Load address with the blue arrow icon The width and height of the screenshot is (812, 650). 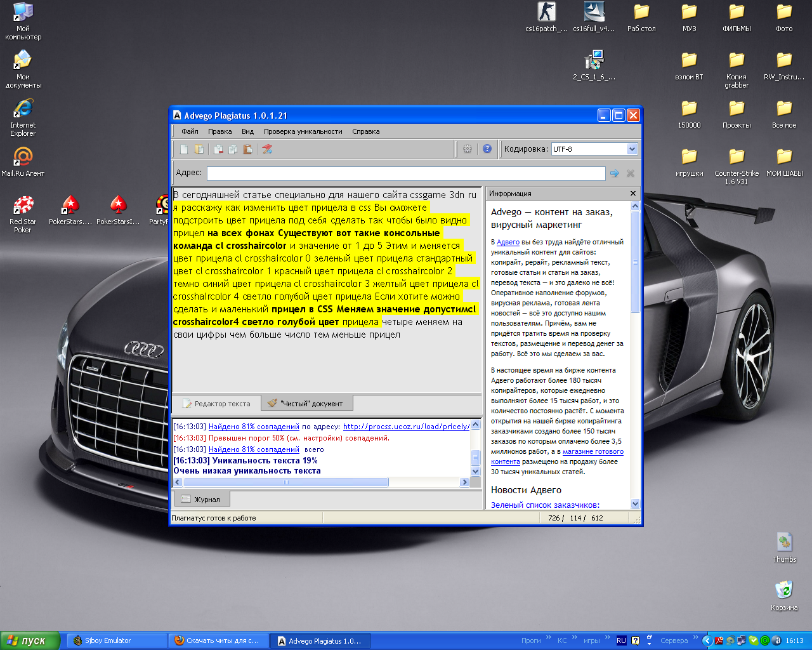614,173
